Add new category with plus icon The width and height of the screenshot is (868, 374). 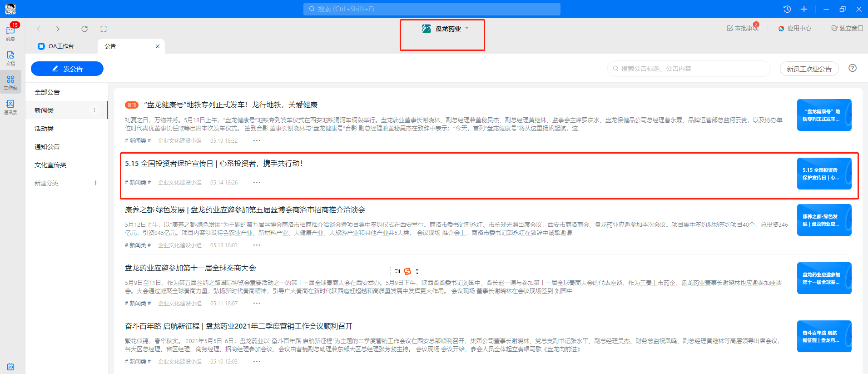95,183
